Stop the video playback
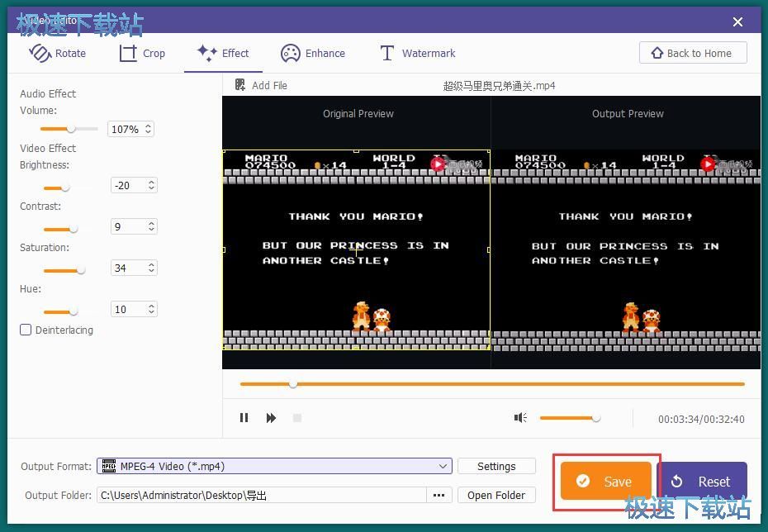The image size is (768, 532). (296, 418)
